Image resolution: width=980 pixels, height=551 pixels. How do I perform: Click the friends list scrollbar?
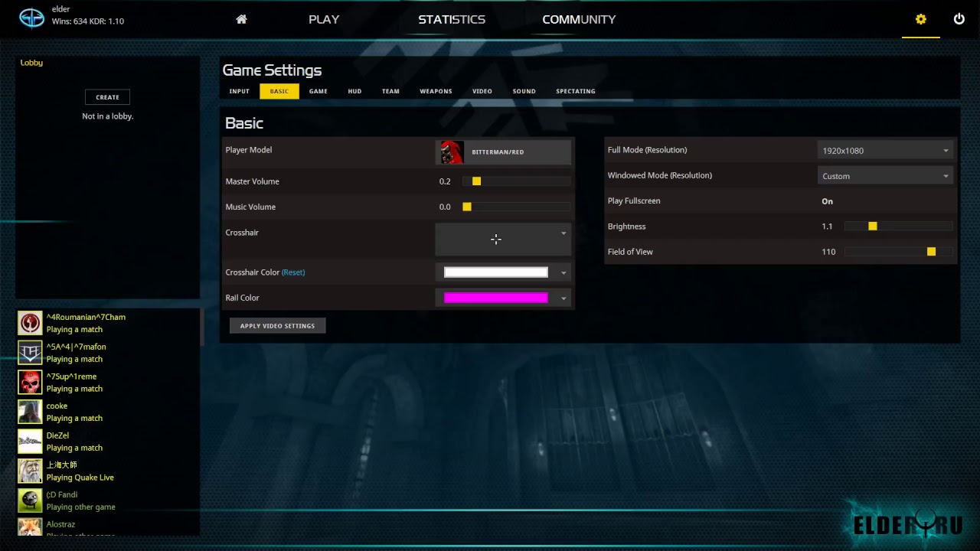(202, 328)
